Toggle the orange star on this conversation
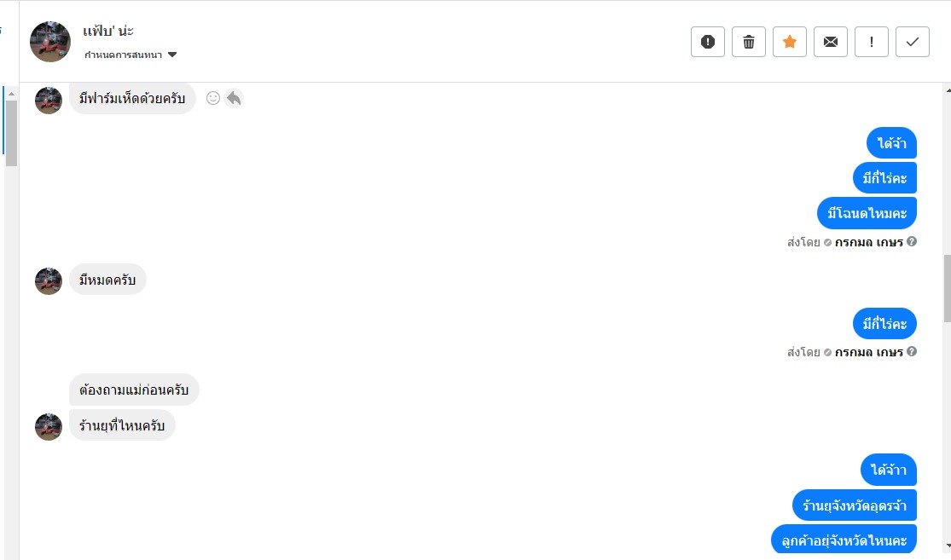Viewport: 951px width, 560px height. click(790, 42)
